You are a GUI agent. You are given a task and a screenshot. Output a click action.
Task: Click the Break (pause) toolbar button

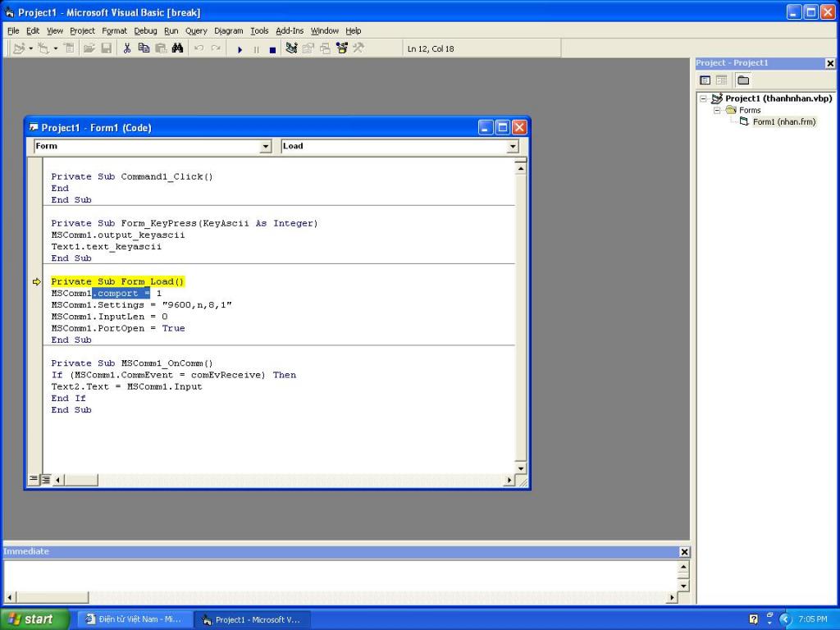pos(256,49)
